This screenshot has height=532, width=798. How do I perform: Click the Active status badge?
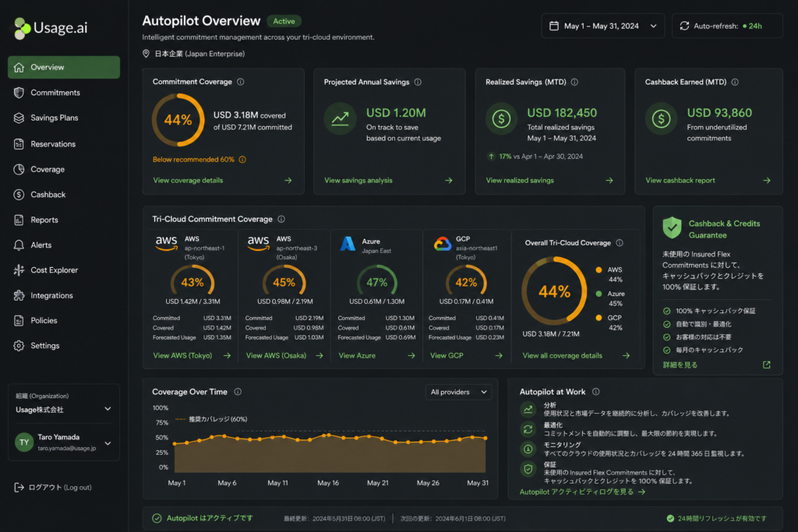coord(284,21)
